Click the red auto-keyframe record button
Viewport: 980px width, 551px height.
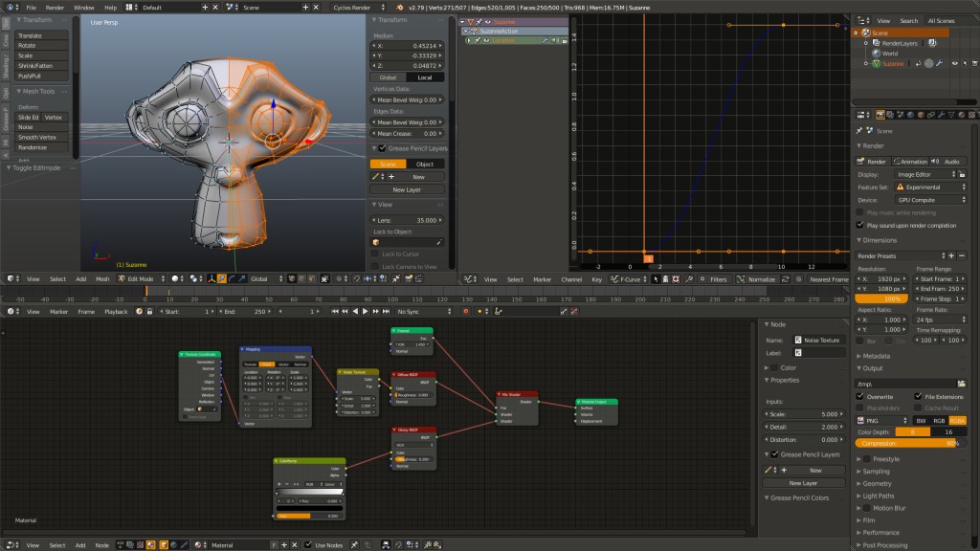coord(466,312)
